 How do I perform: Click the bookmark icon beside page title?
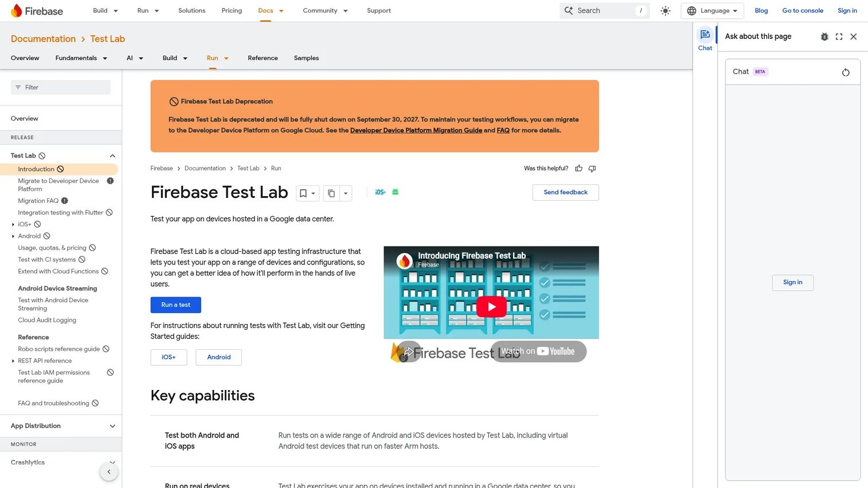(x=303, y=194)
